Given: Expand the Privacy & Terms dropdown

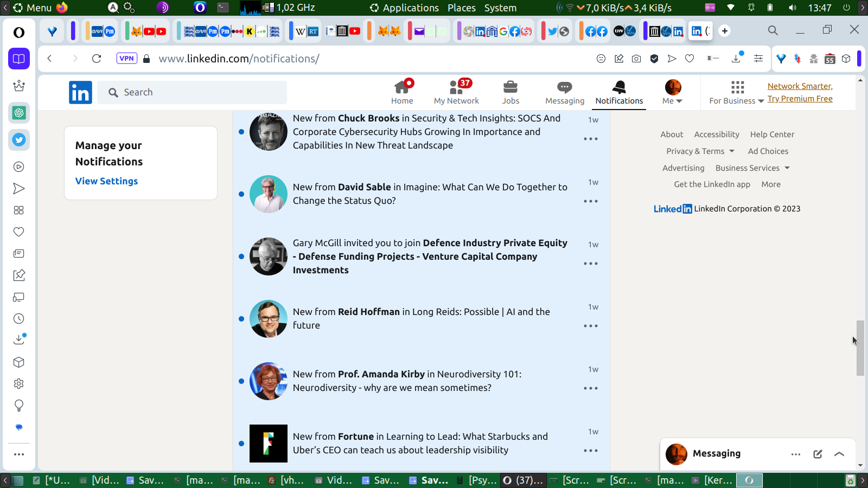Looking at the screenshot, I should click(x=700, y=151).
